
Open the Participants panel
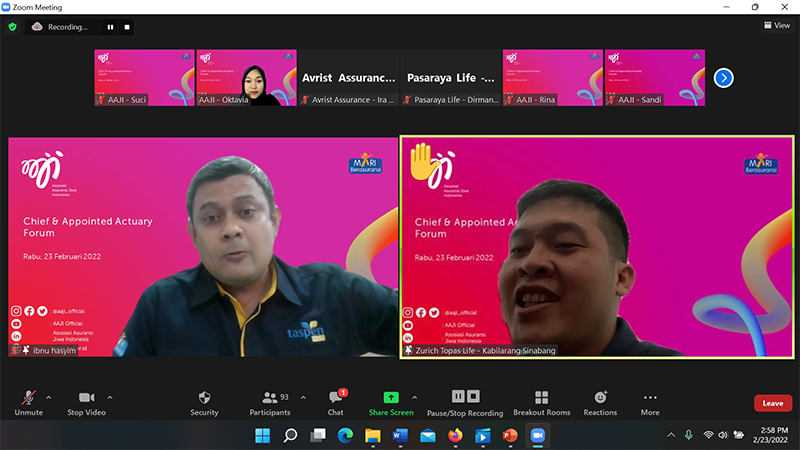coord(270,403)
